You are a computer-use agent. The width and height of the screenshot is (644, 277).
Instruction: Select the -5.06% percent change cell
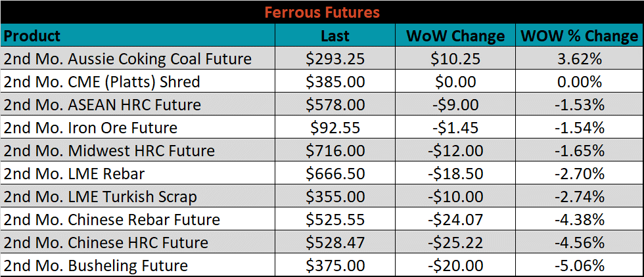click(x=580, y=265)
